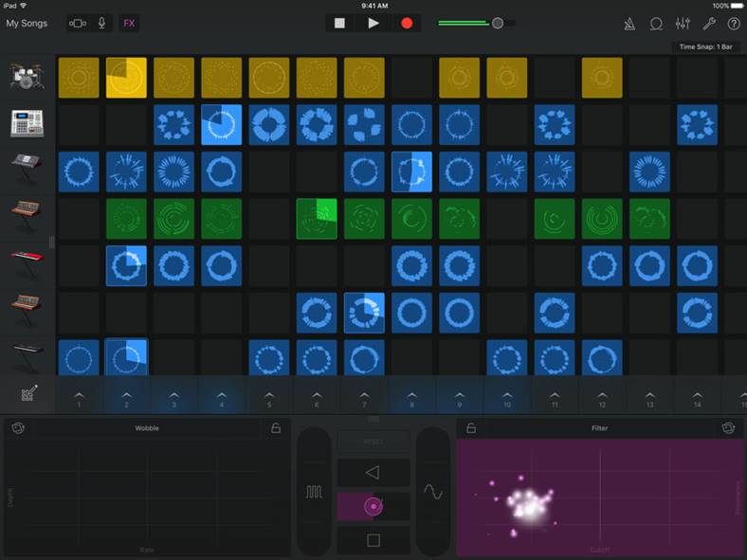Select the Wobble effect title
The width and height of the screenshot is (747, 560).
(x=147, y=428)
